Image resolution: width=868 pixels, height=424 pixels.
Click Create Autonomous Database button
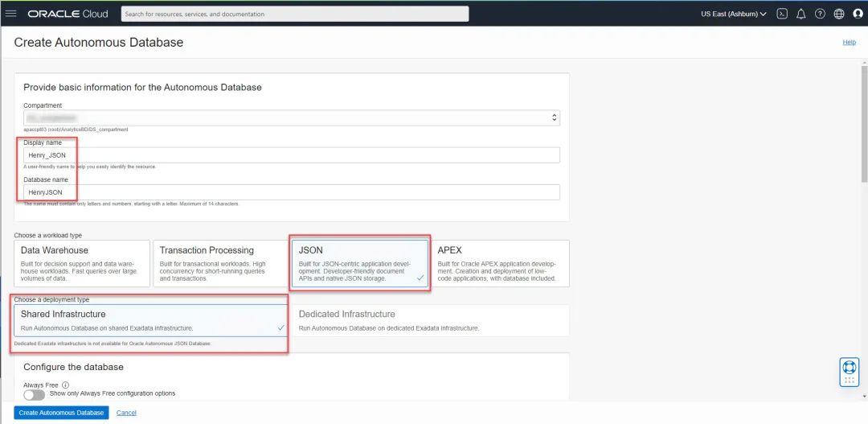pos(61,413)
